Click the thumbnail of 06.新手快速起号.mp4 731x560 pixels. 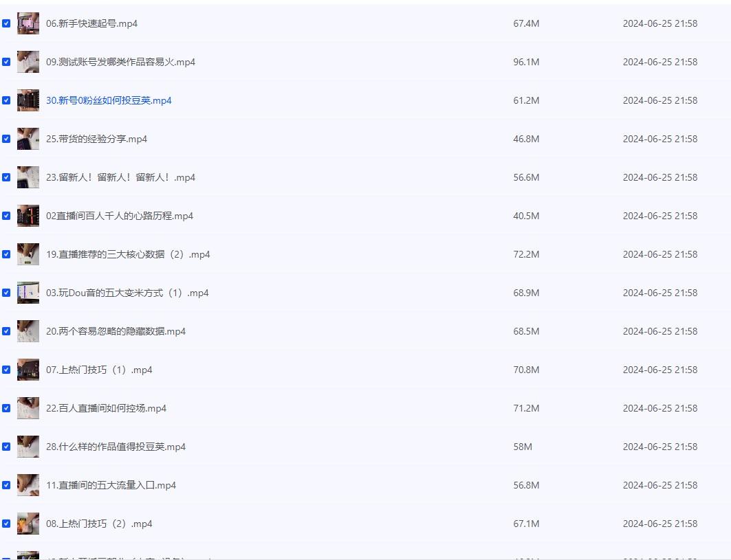[28, 23]
